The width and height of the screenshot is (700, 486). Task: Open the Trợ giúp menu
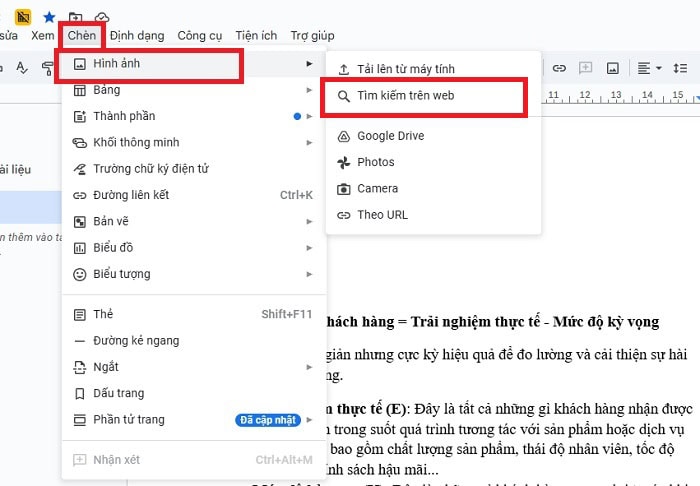[x=312, y=36]
